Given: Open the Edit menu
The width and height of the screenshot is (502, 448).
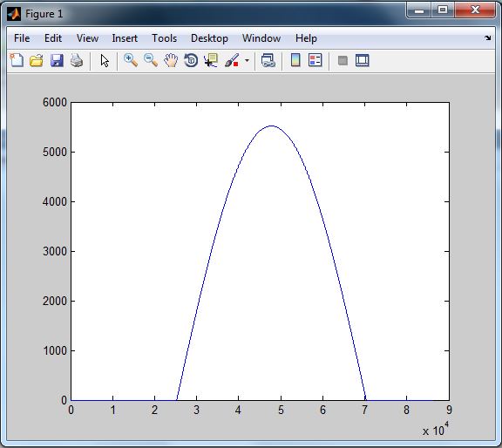Looking at the screenshot, I should point(53,38).
